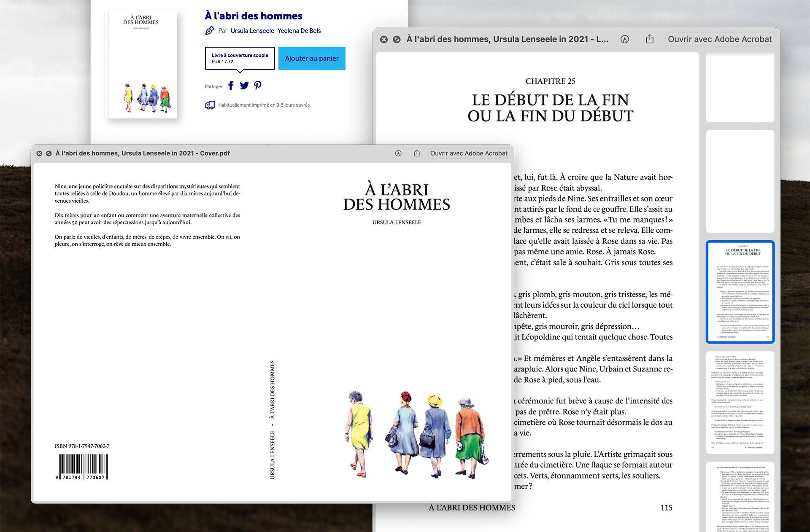810x532 pixels.
Task: Share the book on Pinterest
Action: point(258,86)
